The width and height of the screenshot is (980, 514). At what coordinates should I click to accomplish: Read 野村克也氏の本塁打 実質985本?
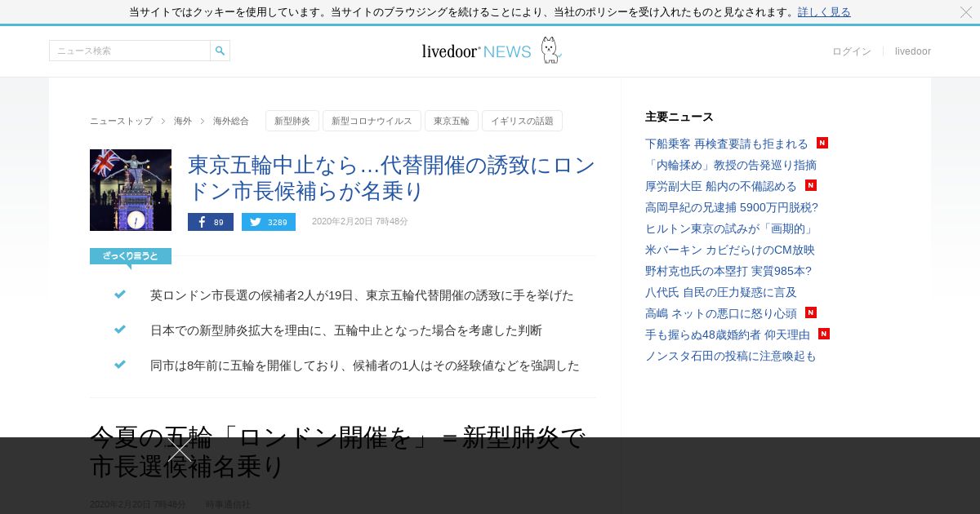tap(728, 271)
